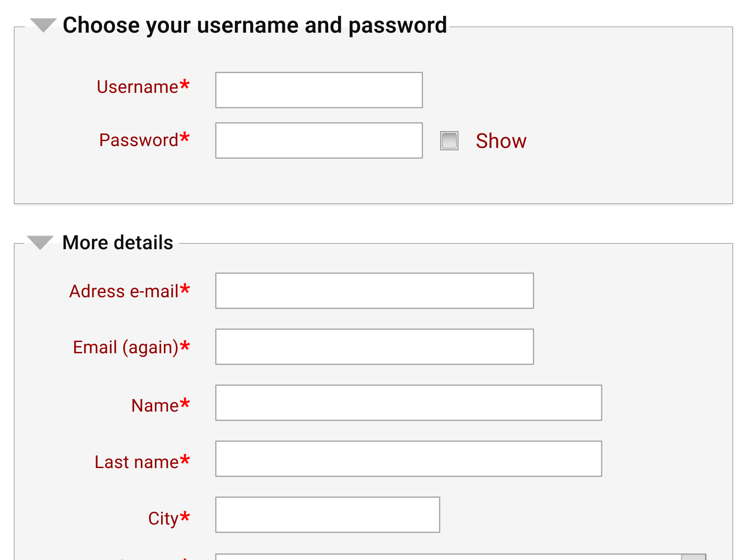The image size is (747, 560).
Task: Click the 'City' field label
Action: 163,519
